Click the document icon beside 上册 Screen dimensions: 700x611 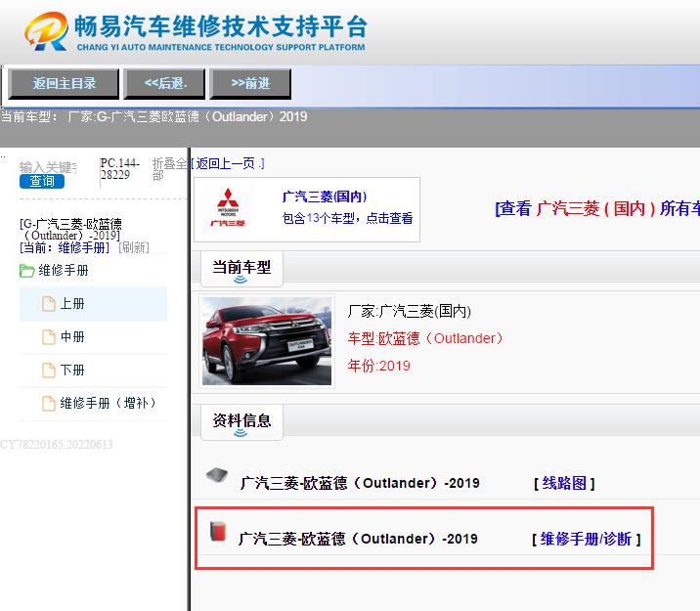click(49, 304)
